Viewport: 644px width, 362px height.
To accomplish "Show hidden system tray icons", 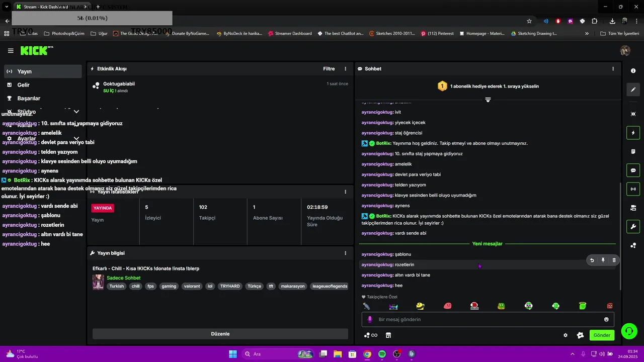I will [x=573, y=354].
